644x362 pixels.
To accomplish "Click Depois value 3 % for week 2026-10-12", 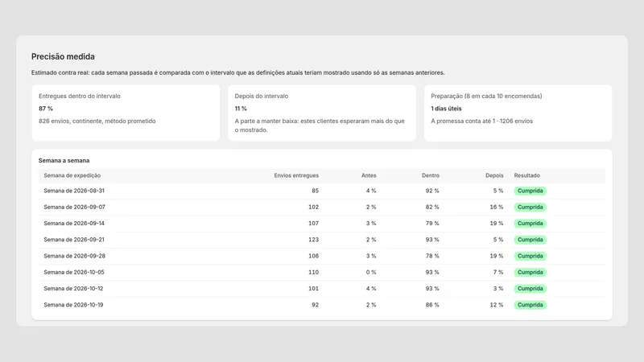I will (498, 289).
